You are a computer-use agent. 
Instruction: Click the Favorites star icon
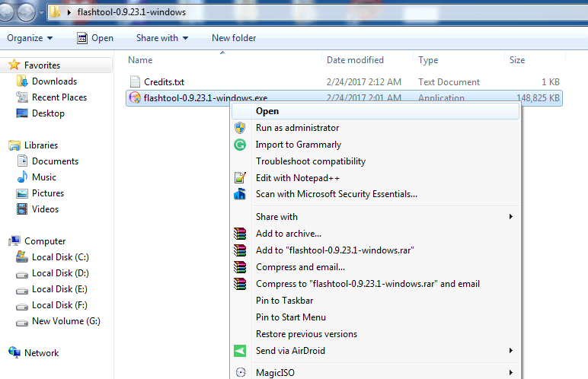point(14,65)
